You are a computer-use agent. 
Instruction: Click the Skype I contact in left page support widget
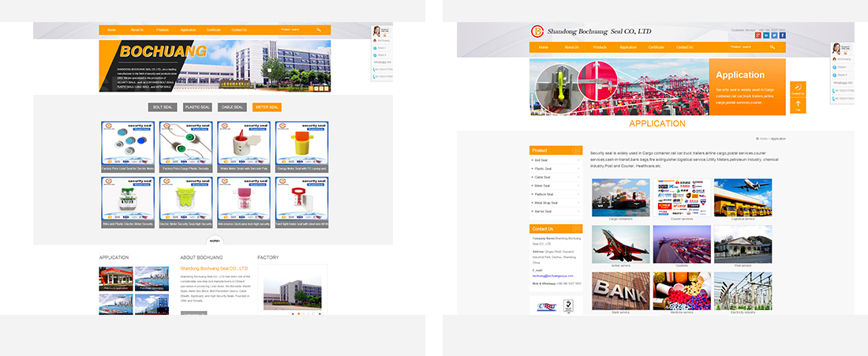tap(381, 48)
